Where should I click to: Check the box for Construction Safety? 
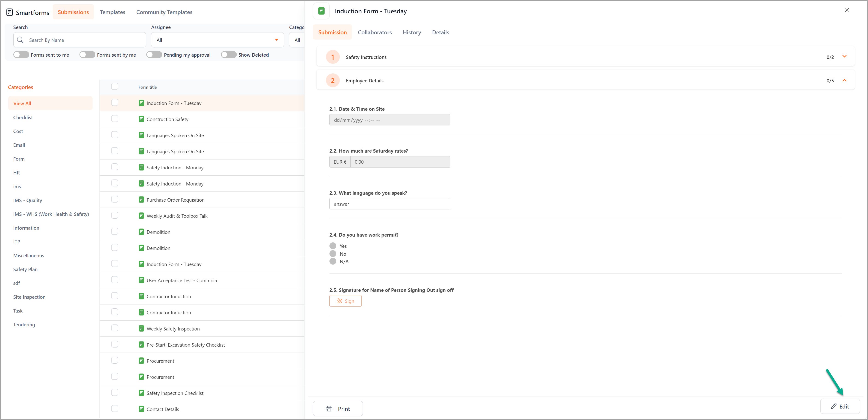click(x=114, y=119)
